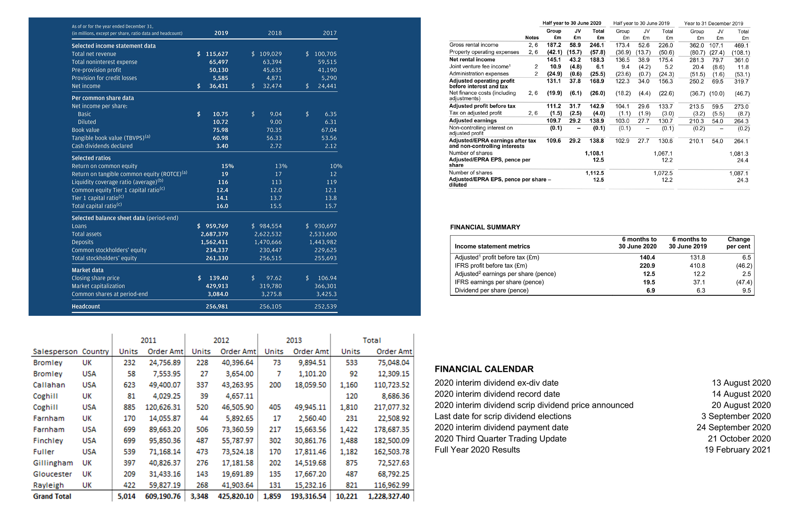Screen dimensions: 787x532
Task: Click the Change per cent column header
Action: point(738,243)
